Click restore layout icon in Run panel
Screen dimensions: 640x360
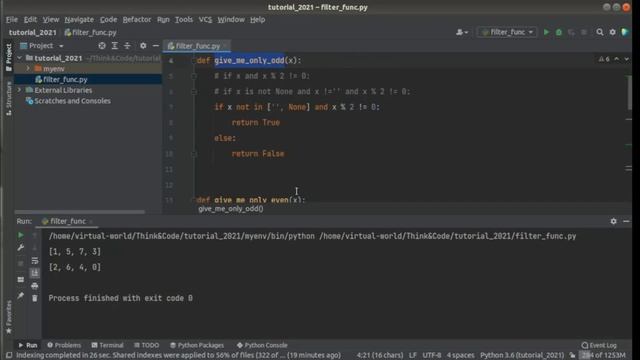coord(20,280)
